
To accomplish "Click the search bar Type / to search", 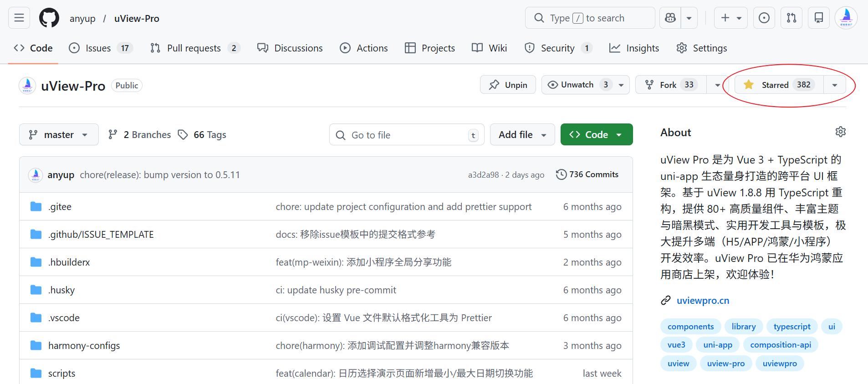I will [x=590, y=18].
